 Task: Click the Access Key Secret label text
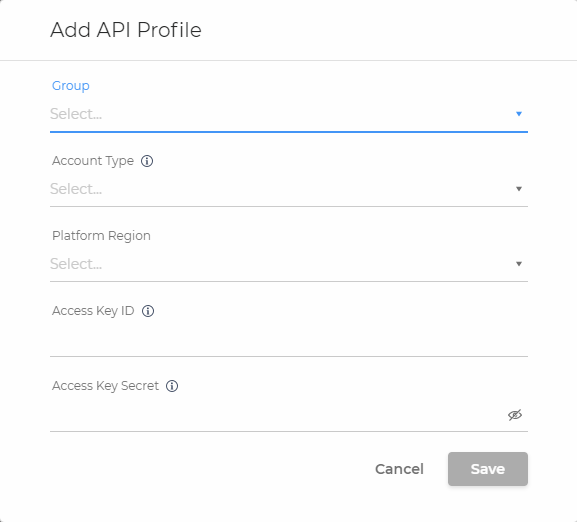click(105, 386)
